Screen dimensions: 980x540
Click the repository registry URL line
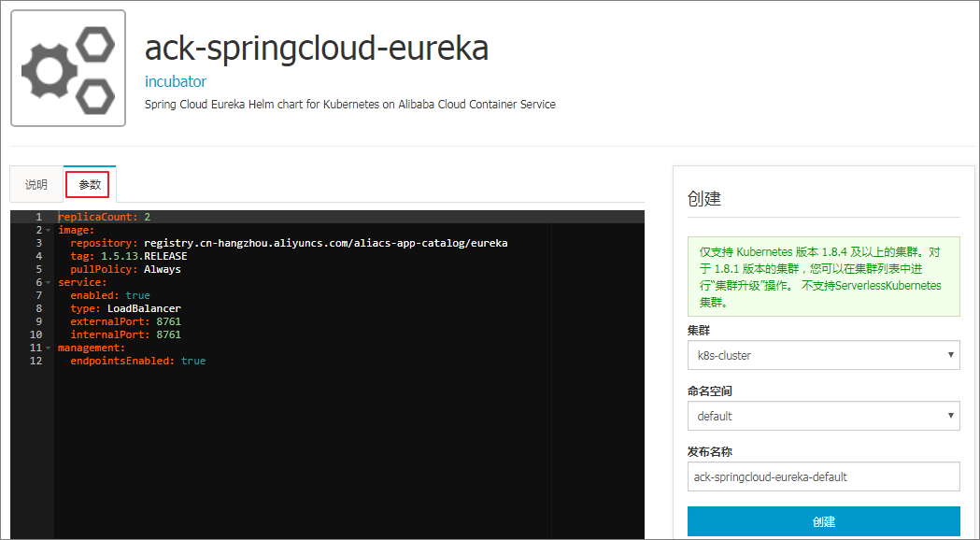289,243
